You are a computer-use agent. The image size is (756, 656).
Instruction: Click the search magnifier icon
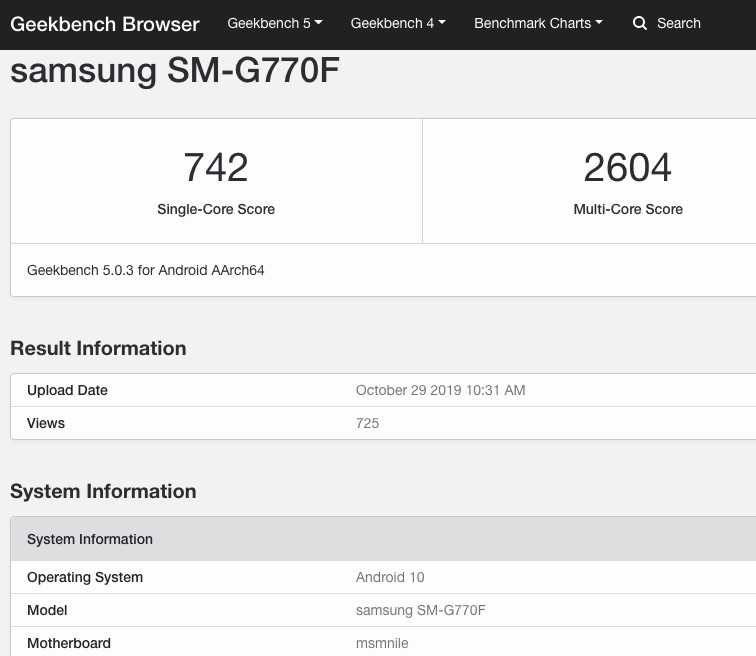point(640,23)
